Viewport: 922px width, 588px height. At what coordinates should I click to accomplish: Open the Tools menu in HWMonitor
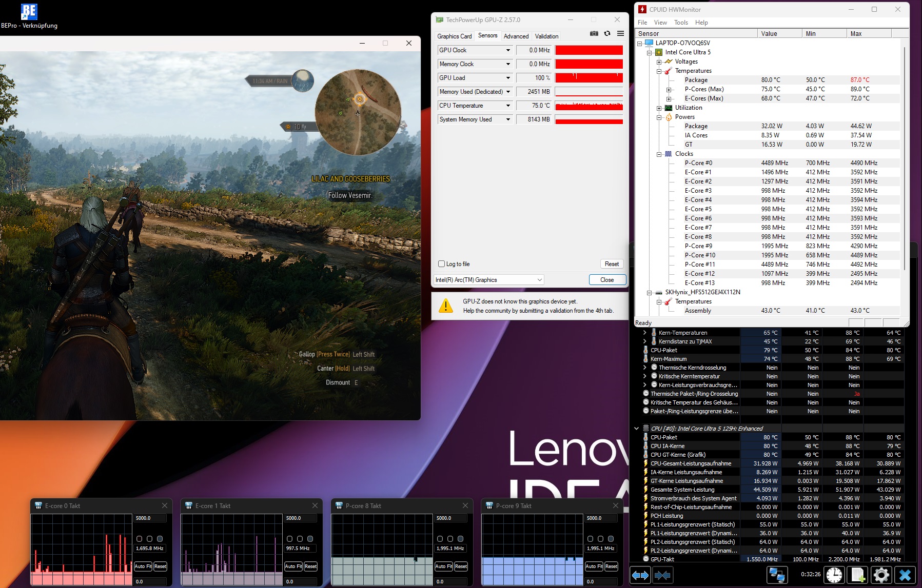[681, 23]
